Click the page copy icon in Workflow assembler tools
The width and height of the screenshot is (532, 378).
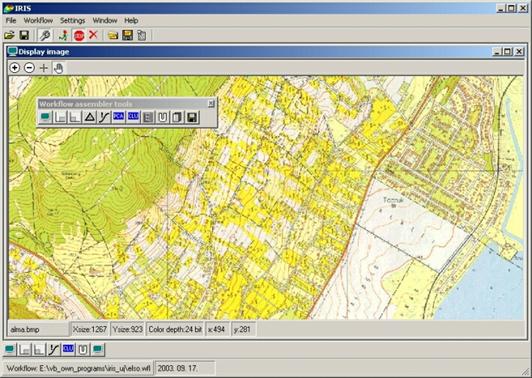pyautogui.click(x=177, y=117)
